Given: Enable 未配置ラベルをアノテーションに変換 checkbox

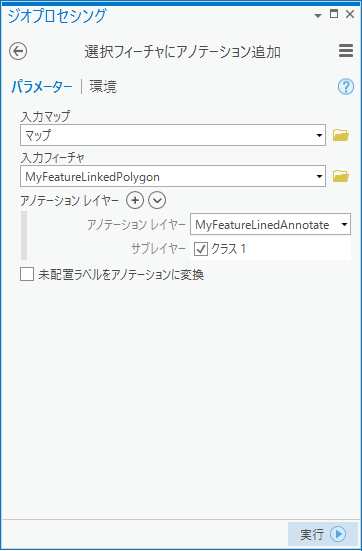Looking at the screenshot, I should coord(27,274).
